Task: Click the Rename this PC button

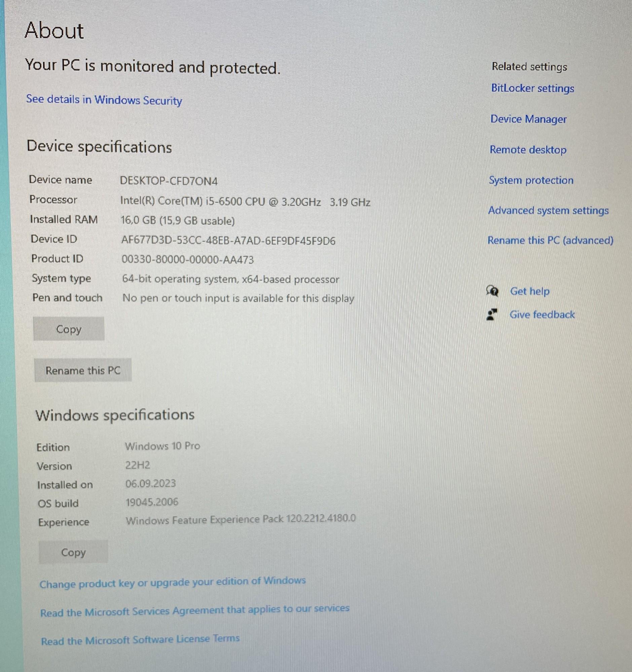Action: [x=83, y=370]
